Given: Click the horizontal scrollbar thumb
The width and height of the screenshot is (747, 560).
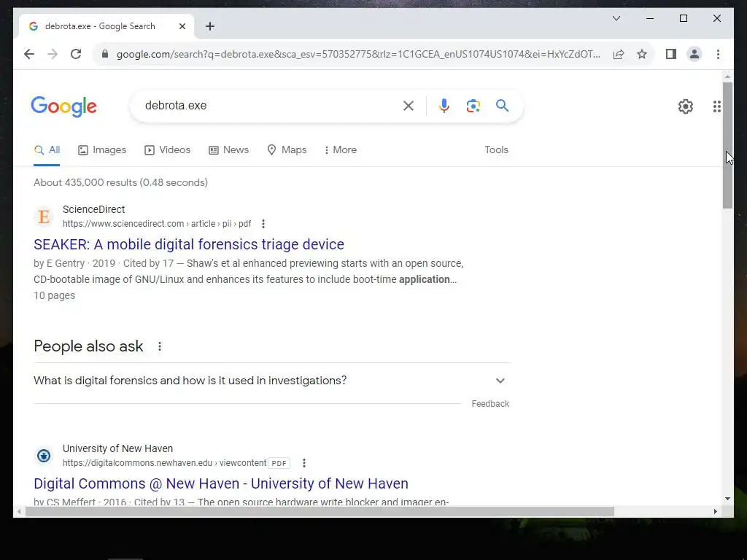Looking at the screenshot, I should click(320, 511).
